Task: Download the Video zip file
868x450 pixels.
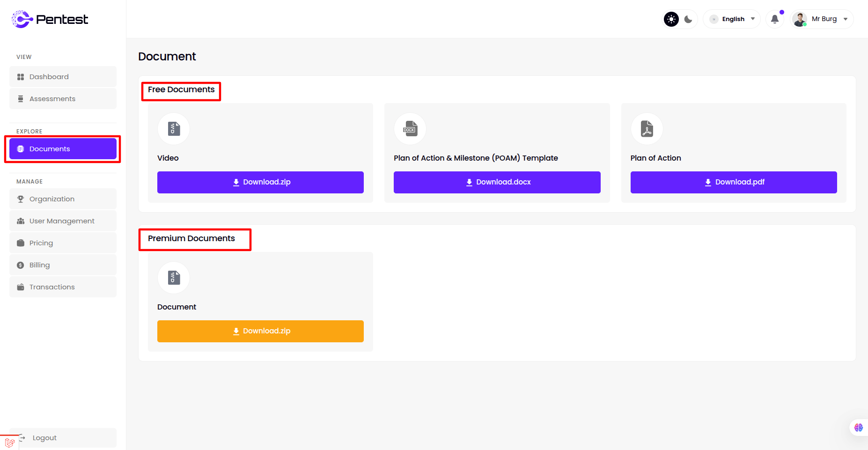Action: [x=260, y=182]
